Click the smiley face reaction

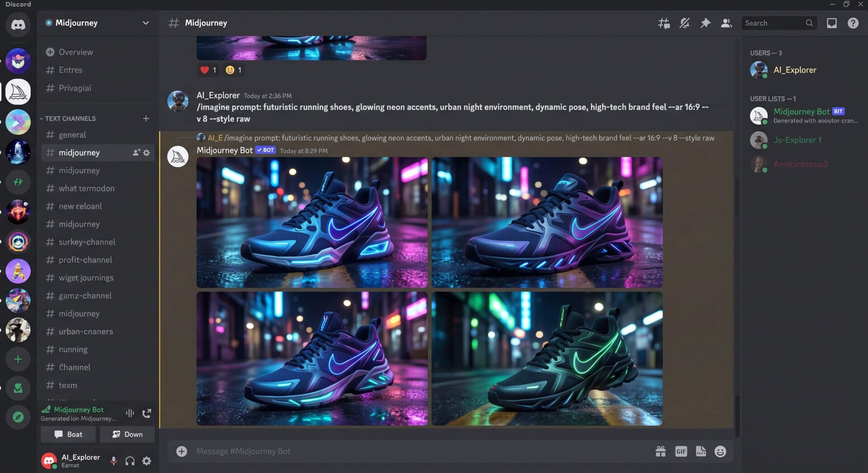click(234, 70)
